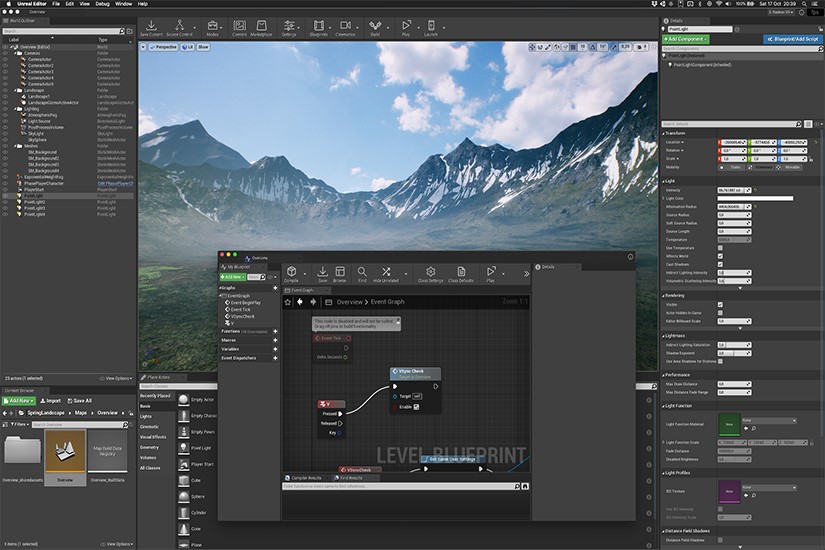Click Compile in the Blueprint editor

[291, 274]
